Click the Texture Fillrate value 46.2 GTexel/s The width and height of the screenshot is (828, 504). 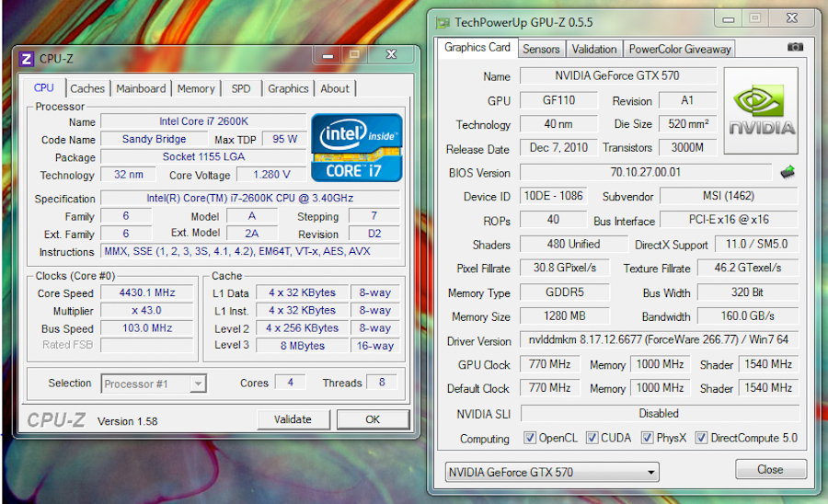coord(748,268)
